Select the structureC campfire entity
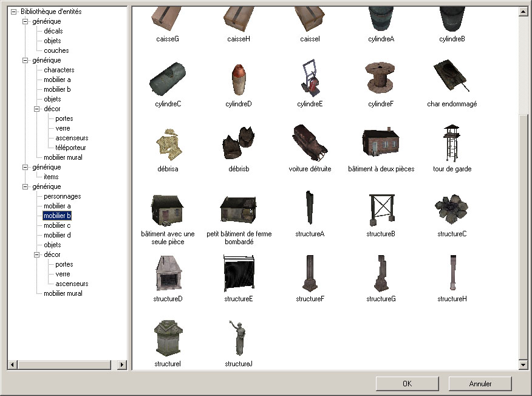 click(x=452, y=215)
